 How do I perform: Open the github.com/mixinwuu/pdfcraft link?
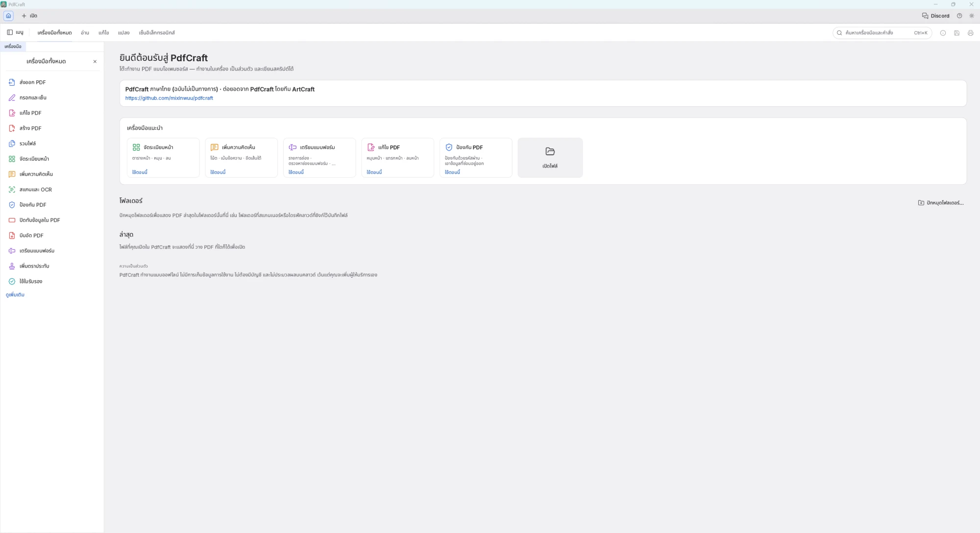tap(169, 98)
